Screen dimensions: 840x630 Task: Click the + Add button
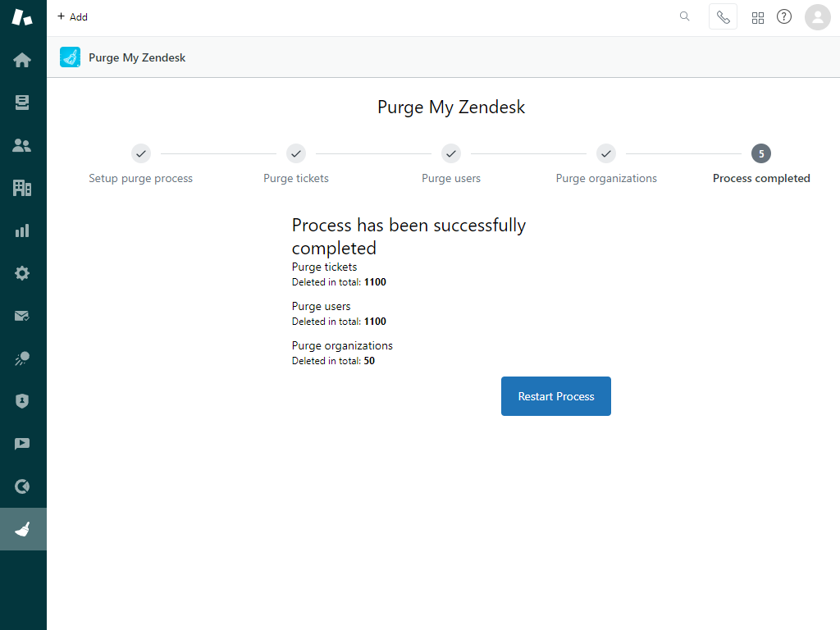72,16
